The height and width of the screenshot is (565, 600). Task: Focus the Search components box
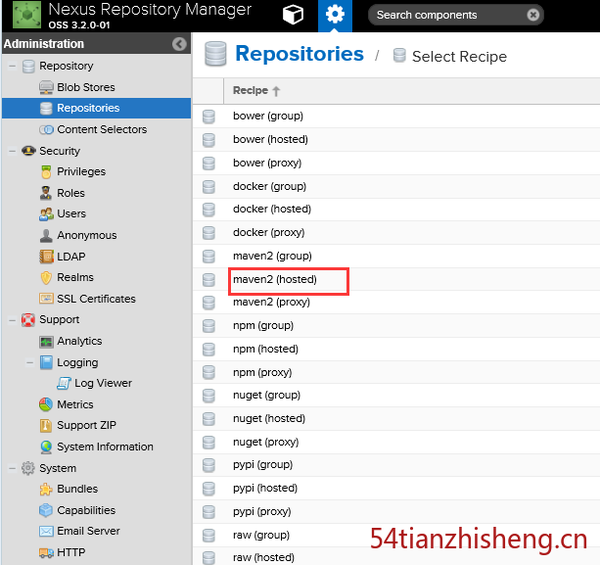click(455, 15)
